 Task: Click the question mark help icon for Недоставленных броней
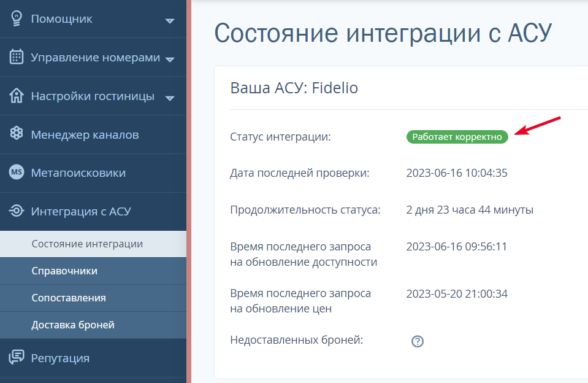pyautogui.click(x=418, y=341)
